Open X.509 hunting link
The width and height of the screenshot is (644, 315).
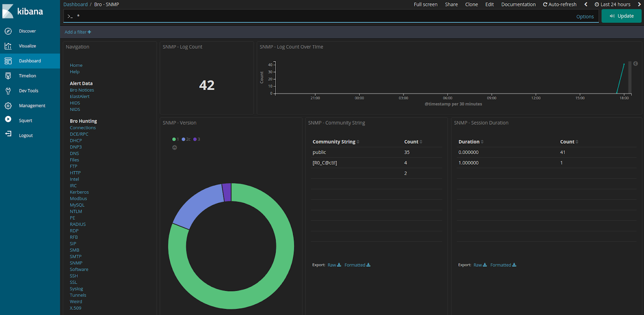pos(75,308)
